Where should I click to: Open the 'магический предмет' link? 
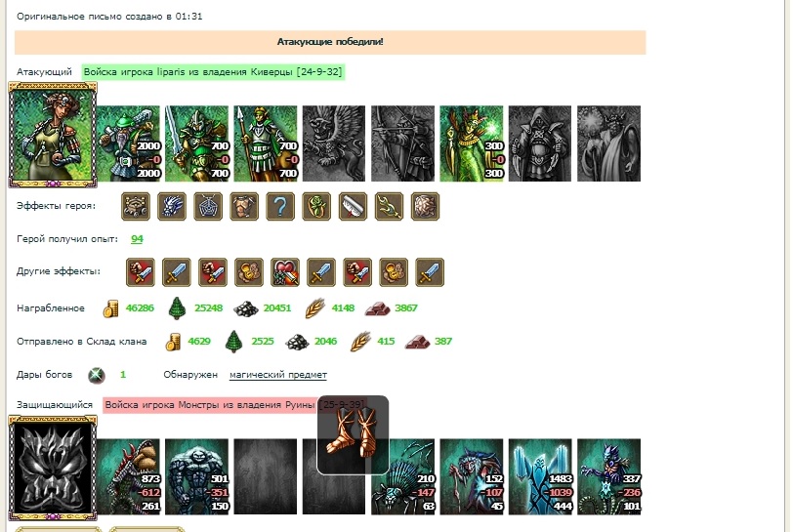click(x=278, y=375)
